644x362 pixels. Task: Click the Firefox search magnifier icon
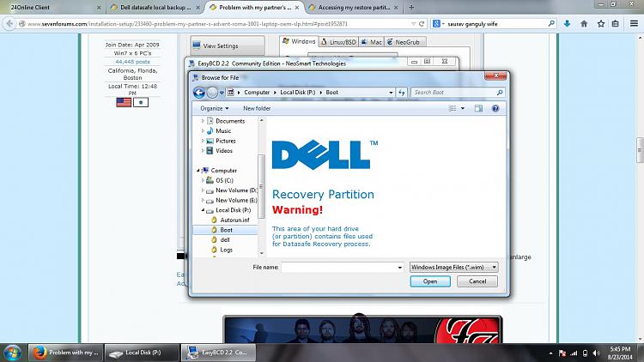point(551,24)
